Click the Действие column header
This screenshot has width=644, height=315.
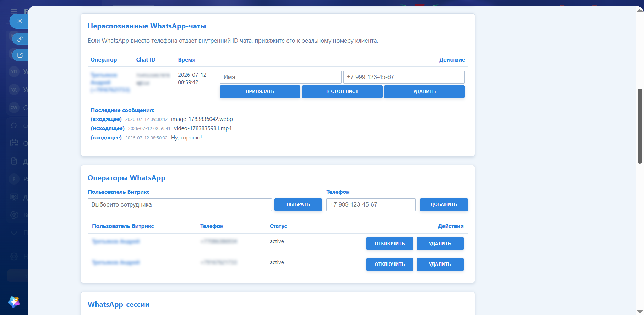coord(452,60)
